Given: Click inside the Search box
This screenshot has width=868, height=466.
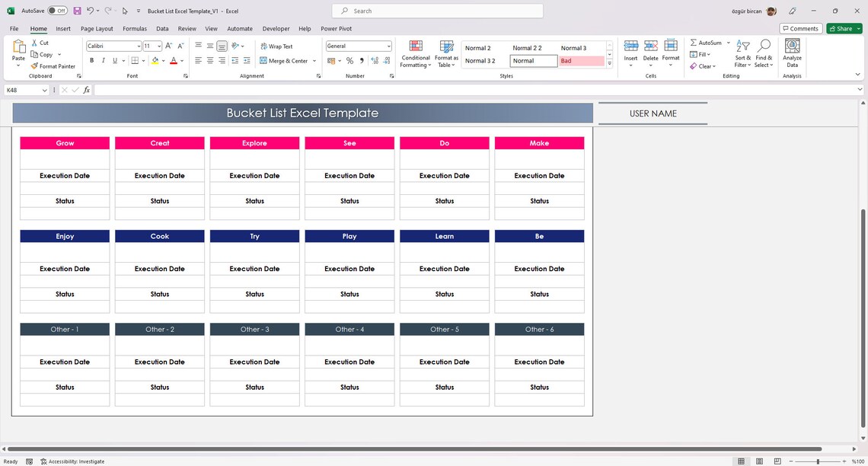Looking at the screenshot, I should click(436, 11).
